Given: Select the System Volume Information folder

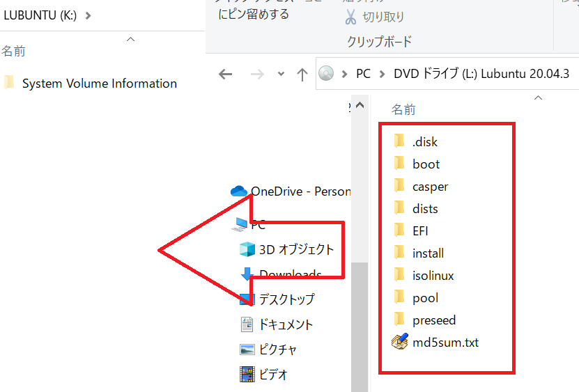Looking at the screenshot, I should coord(100,84).
